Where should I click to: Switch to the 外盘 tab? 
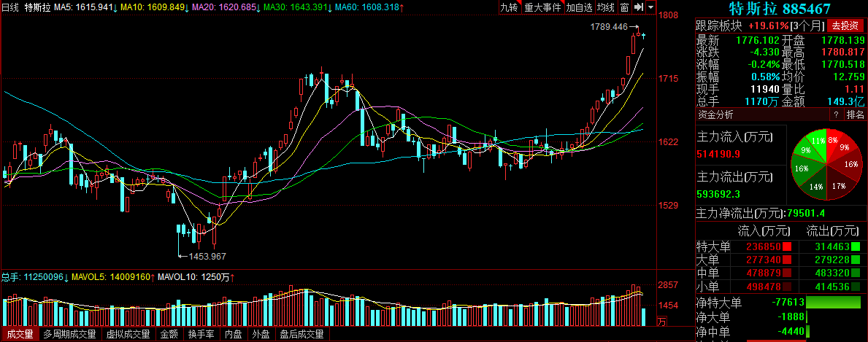tap(261, 334)
